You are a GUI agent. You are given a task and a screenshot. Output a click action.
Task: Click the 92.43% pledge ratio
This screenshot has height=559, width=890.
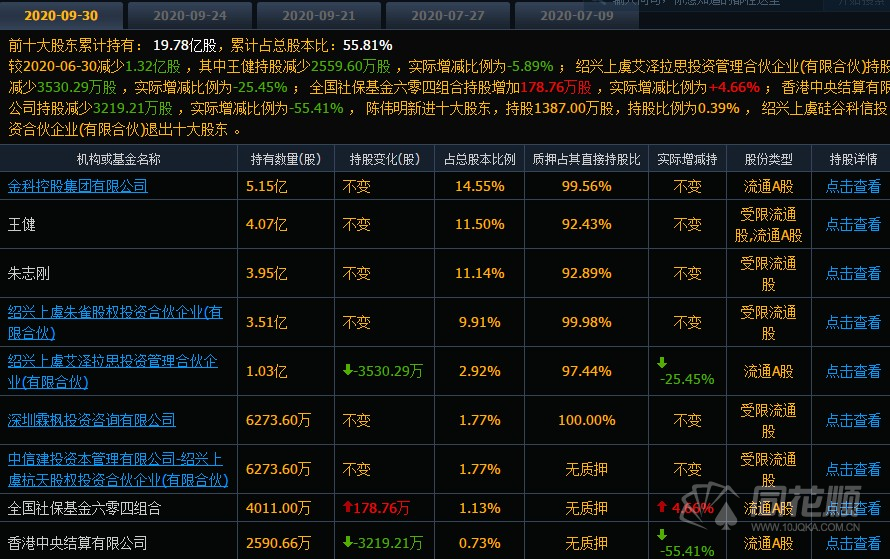coord(586,224)
